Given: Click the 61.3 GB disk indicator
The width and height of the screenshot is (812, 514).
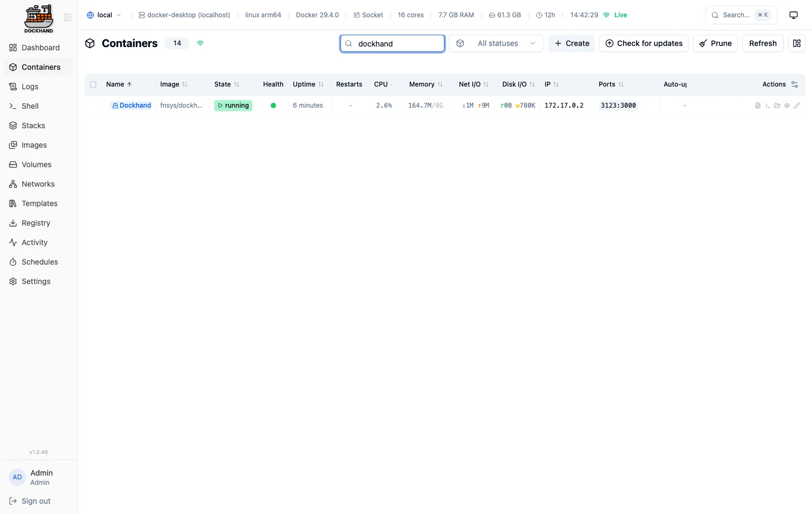Looking at the screenshot, I should pyautogui.click(x=505, y=15).
